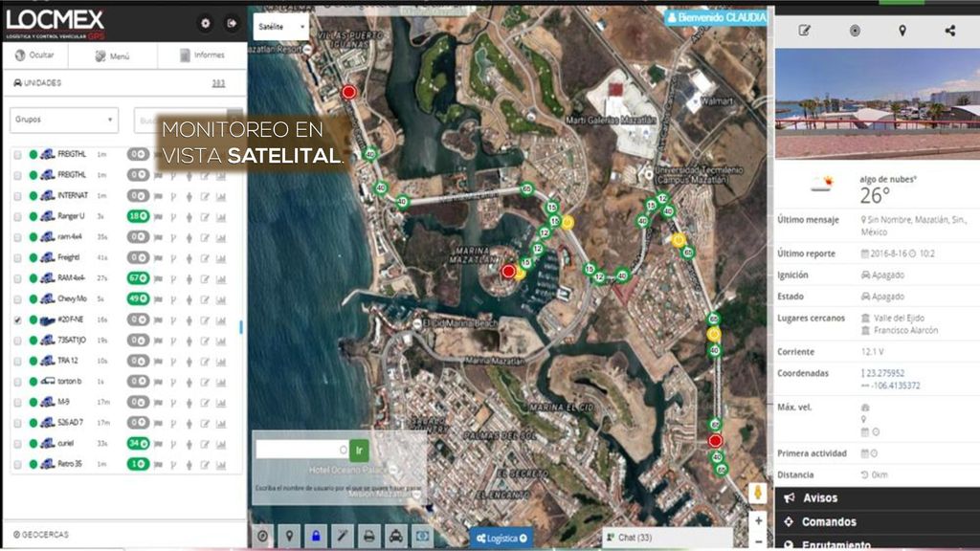Viewport: 980px width, 551px height.
Task: Open Street View pegman on map
Action: coord(758,493)
